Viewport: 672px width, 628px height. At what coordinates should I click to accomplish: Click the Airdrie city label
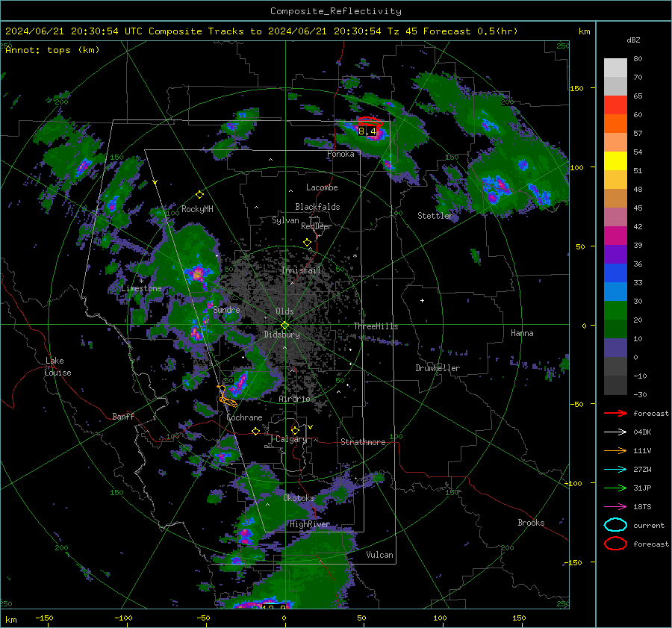[294, 399]
